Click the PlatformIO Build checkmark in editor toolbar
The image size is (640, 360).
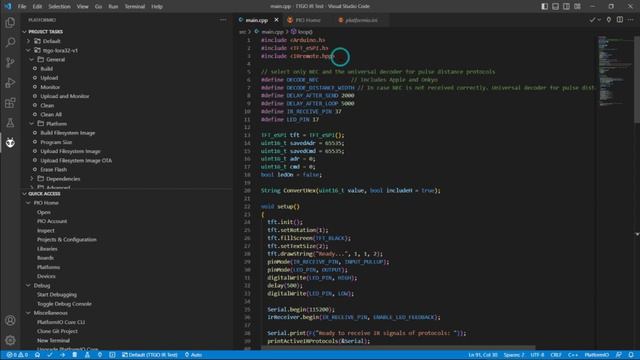592,20
